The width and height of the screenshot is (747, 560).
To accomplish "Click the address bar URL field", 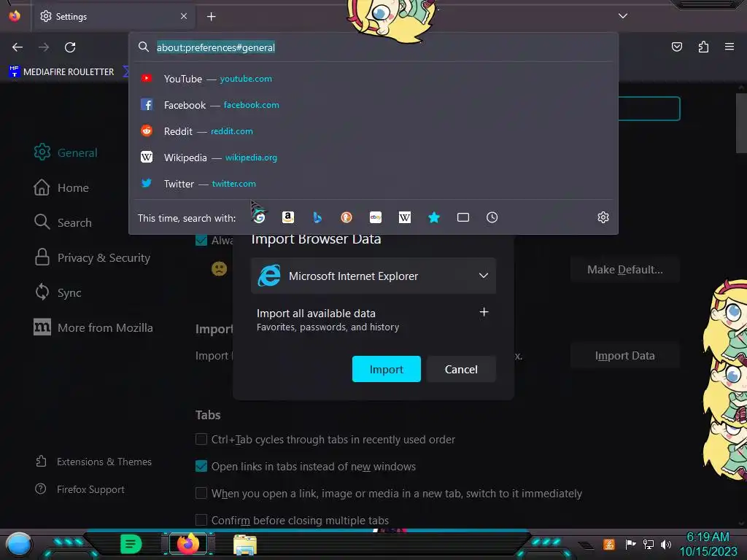I will pos(374,47).
